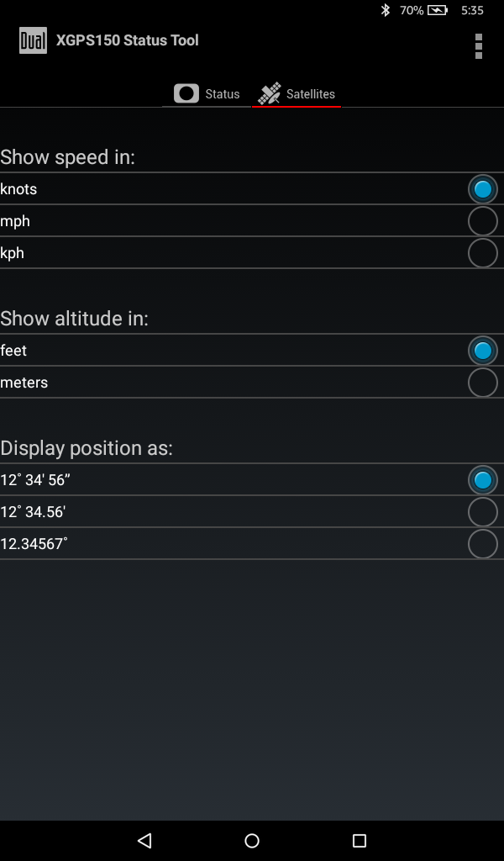Tap the Bluetooth icon in status bar
Viewport: 504px width, 861px height.
click(386, 10)
